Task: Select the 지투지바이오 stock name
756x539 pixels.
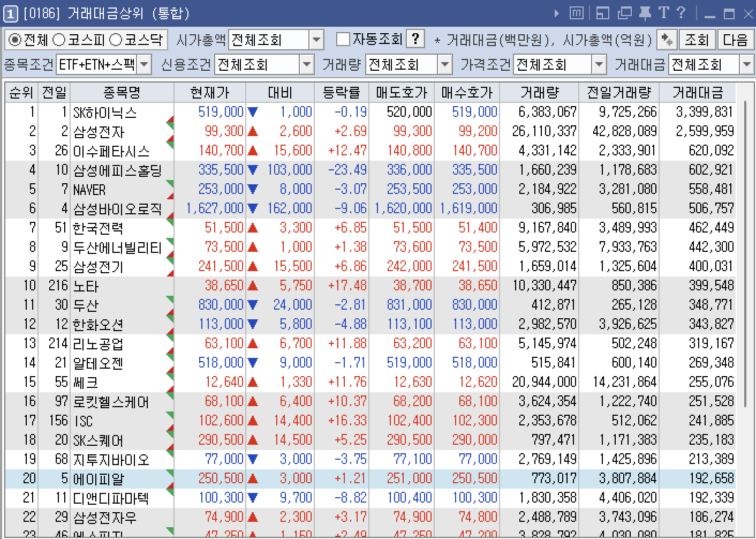Action: (x=111, y=460)
